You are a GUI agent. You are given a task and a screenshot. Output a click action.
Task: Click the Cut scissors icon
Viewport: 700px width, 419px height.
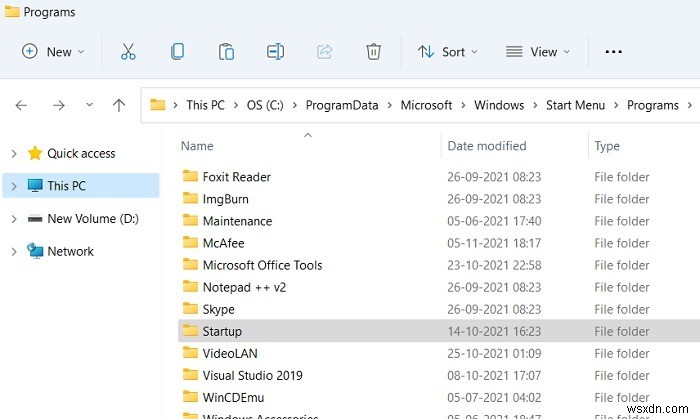click(x=128, y=52)
